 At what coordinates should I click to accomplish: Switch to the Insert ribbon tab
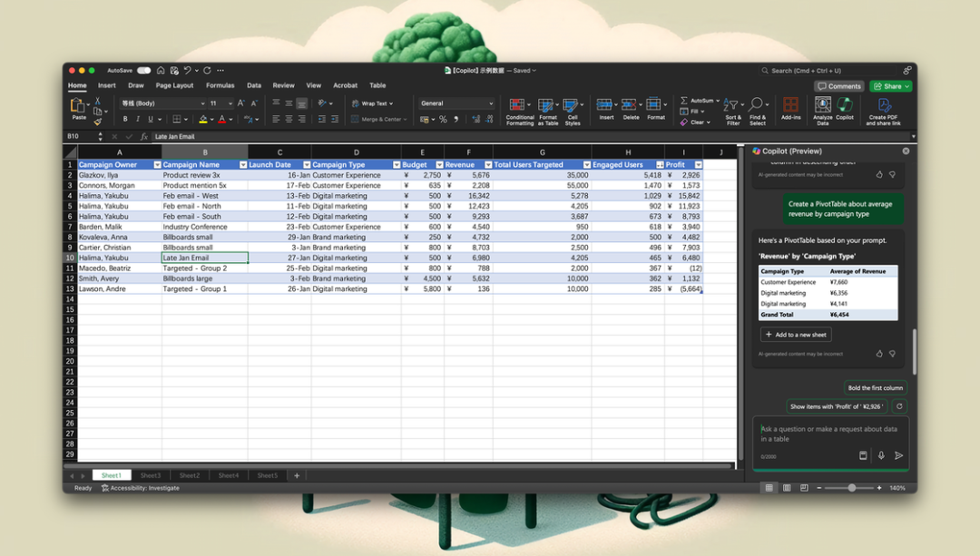(106, 85)
